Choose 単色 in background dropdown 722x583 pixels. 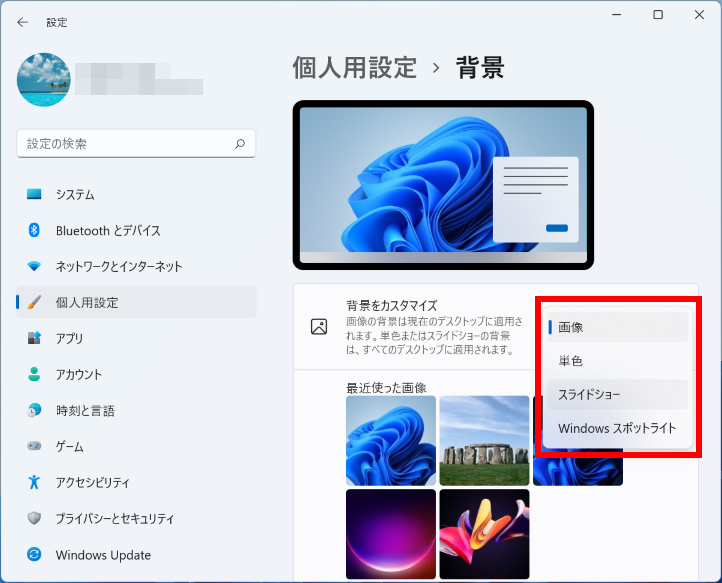617,361
